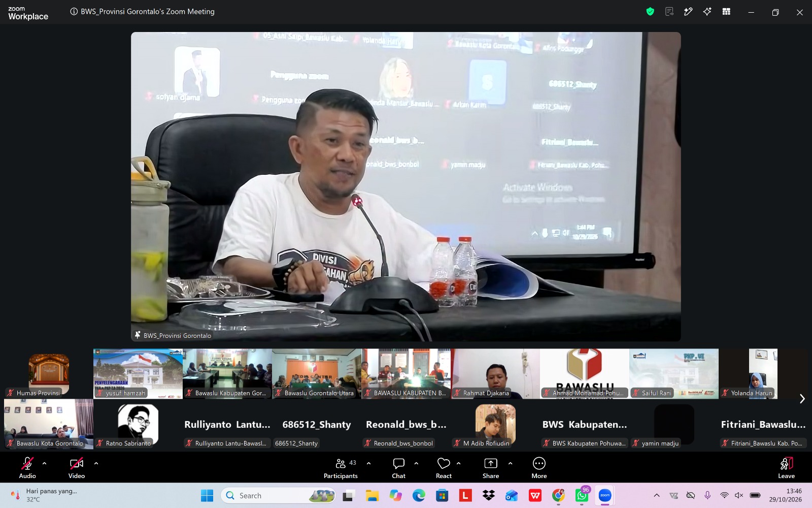Open the meeting transcript notes icon
This screenshot has width=812, height=508.
coord(669,12)
